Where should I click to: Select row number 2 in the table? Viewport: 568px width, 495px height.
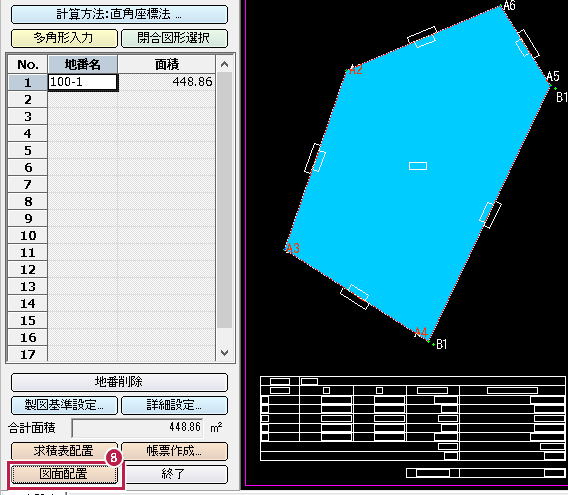(x=28, y=99)
